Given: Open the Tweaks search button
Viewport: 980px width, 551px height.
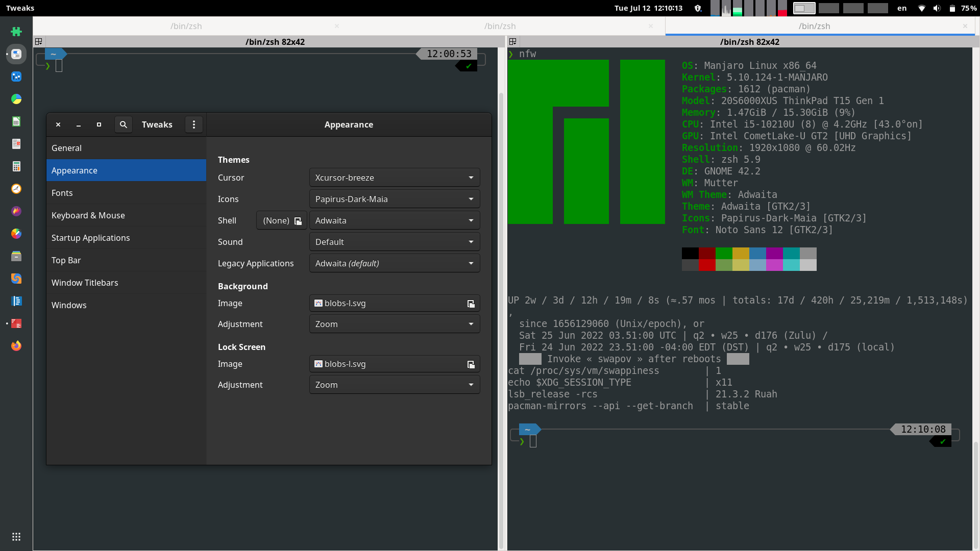Looking at the screenshot, I should 123,124.
